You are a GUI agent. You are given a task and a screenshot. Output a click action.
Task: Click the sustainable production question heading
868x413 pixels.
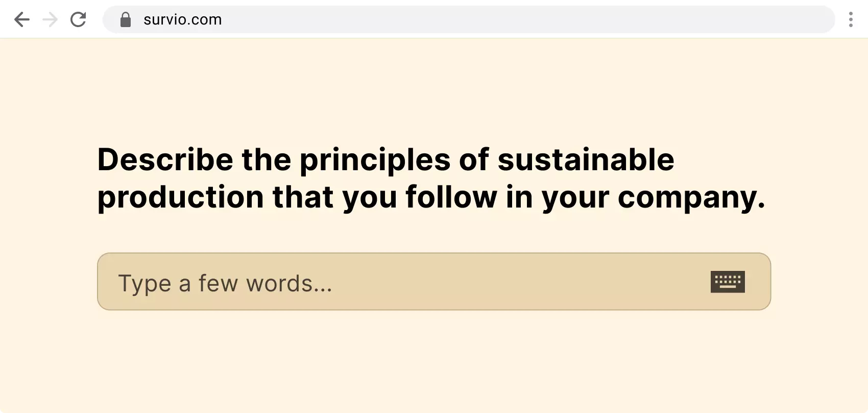(x=431, y=178)
